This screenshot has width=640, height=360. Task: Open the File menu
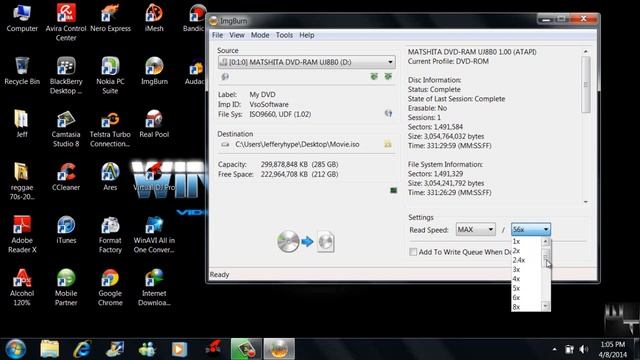pos(218,35)
